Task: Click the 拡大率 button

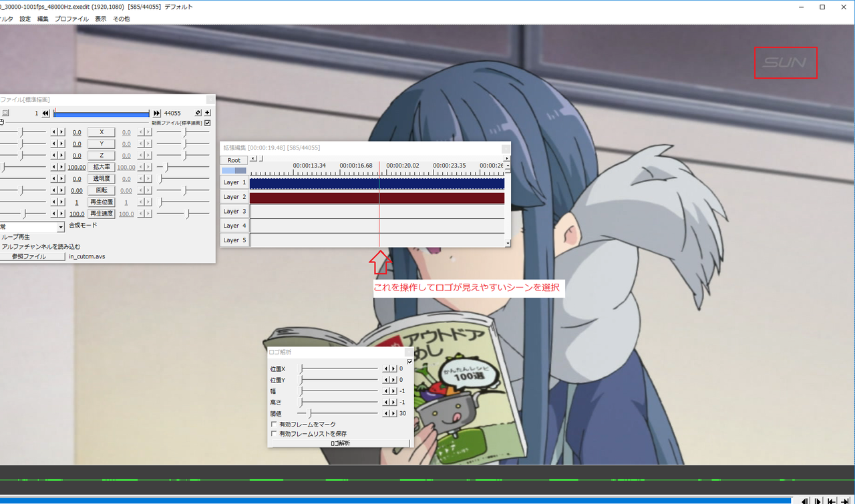Action: pyautogui.click(x=102, y=167)
